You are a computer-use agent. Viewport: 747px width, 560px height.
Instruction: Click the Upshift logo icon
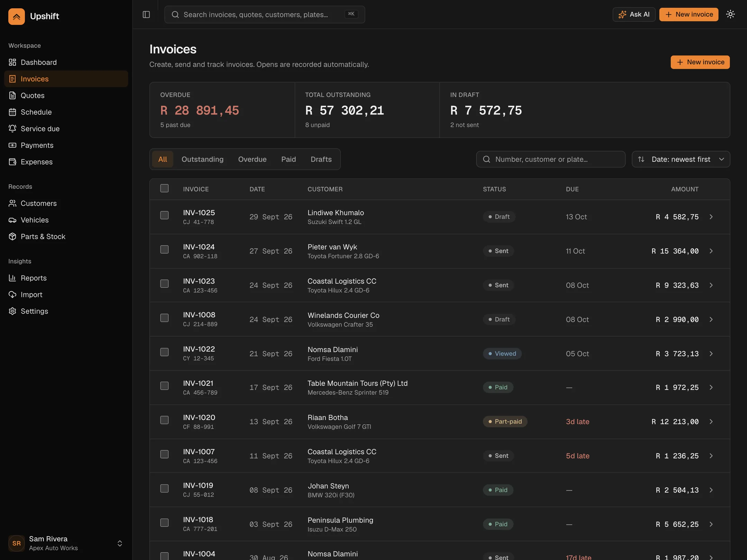[x=17, y=16]
